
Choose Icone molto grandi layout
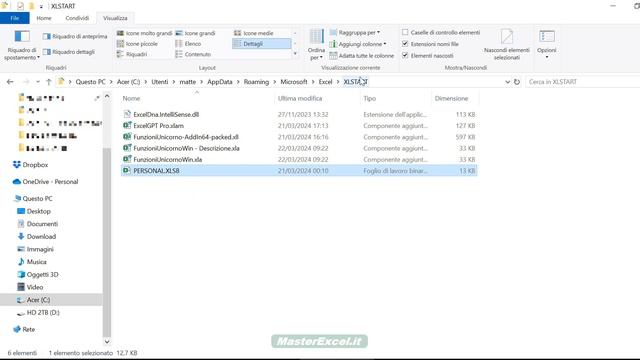click(144, 33)
